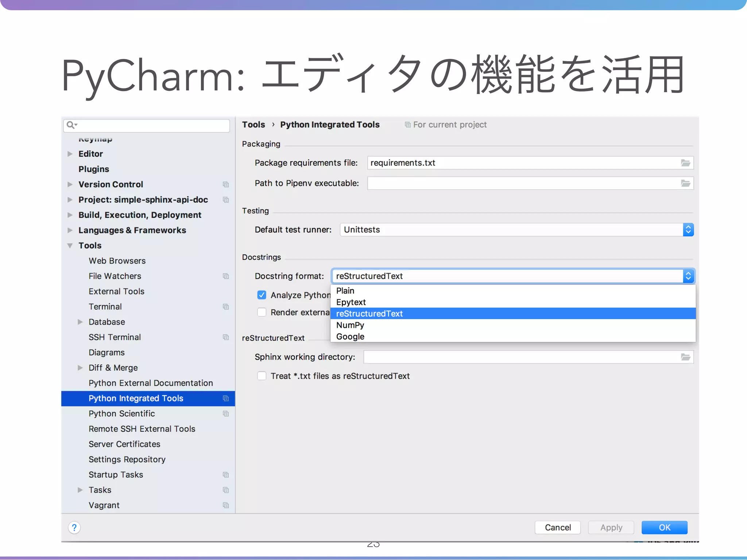Toggle Analyze Python code checkbox

pos(262,295)
